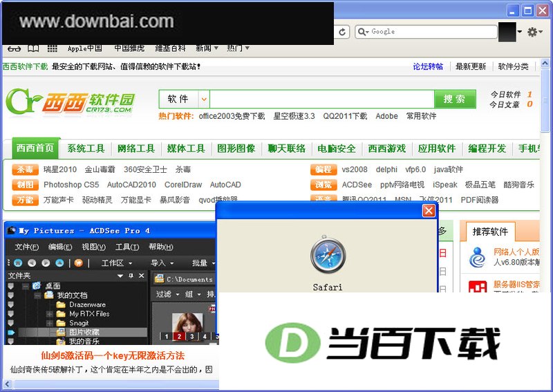Viewport: 553px width, 392px height.
Task: Select the 西西首页 navigation tab
Action: click(x=35, y=147)
